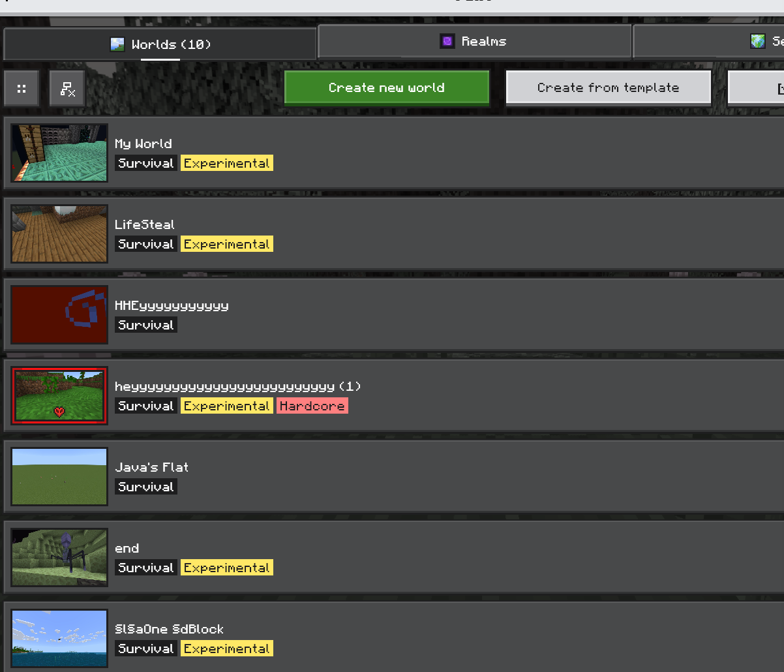784x672 pixels.
Task: Click Survival tag on My World
Action: coord(146,163)
